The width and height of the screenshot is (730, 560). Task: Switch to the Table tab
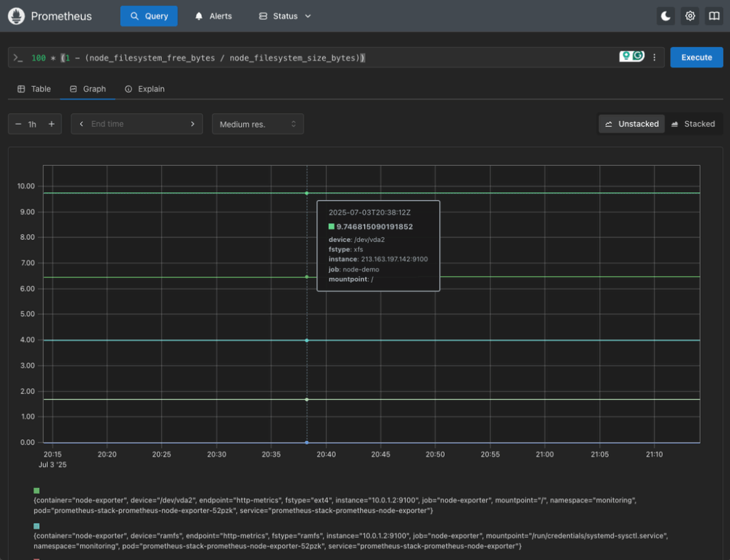pos(34,89)
